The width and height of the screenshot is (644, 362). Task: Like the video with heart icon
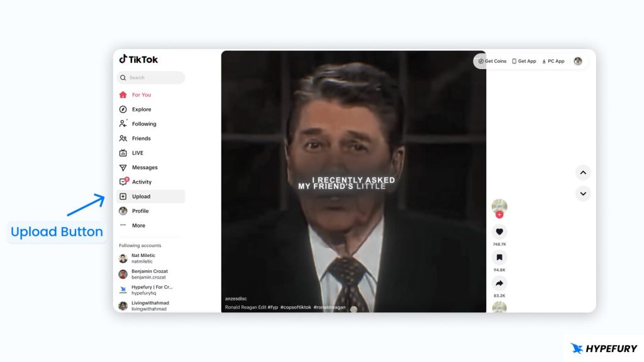(x=499, y=232)
